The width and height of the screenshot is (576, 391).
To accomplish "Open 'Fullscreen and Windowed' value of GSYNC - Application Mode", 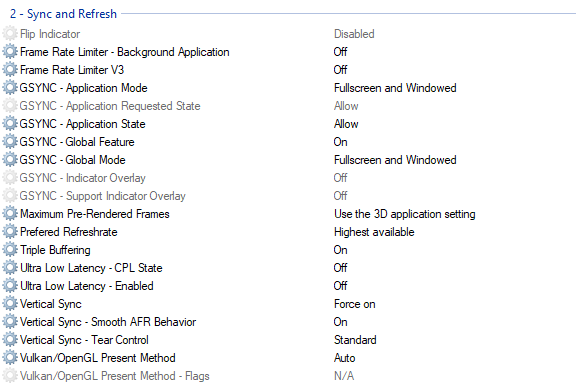I will click(x=395, y=88).
